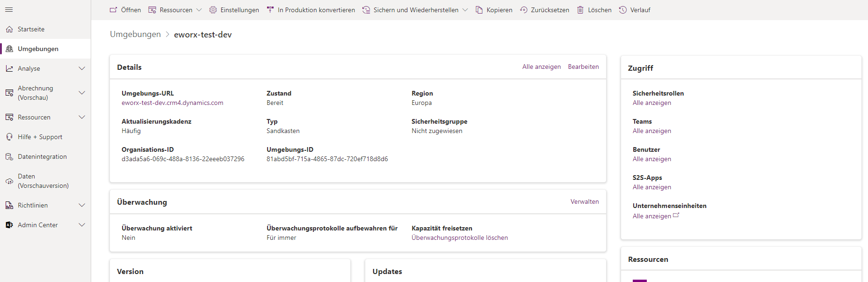Click Öffnen in the command bar
Image resolution: width=868 pixels, height=282 pixels.
125,10
